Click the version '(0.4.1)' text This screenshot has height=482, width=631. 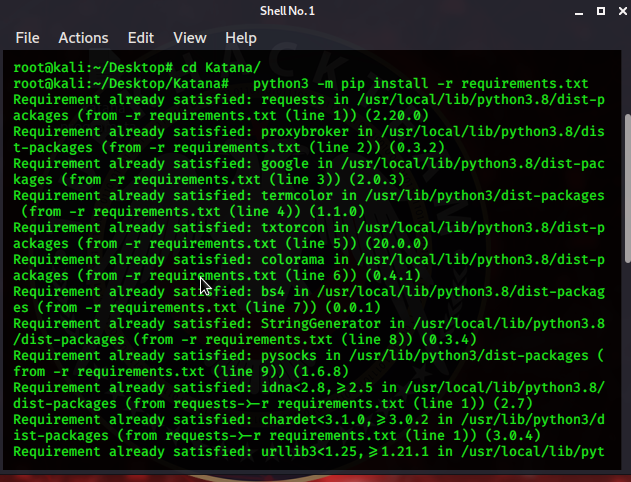click(x=393, y=276)
